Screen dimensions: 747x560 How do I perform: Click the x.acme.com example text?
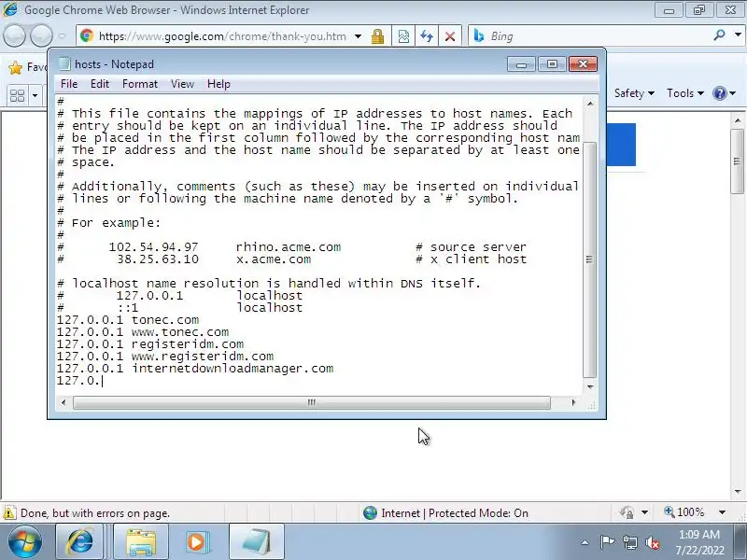coord(274,259)
